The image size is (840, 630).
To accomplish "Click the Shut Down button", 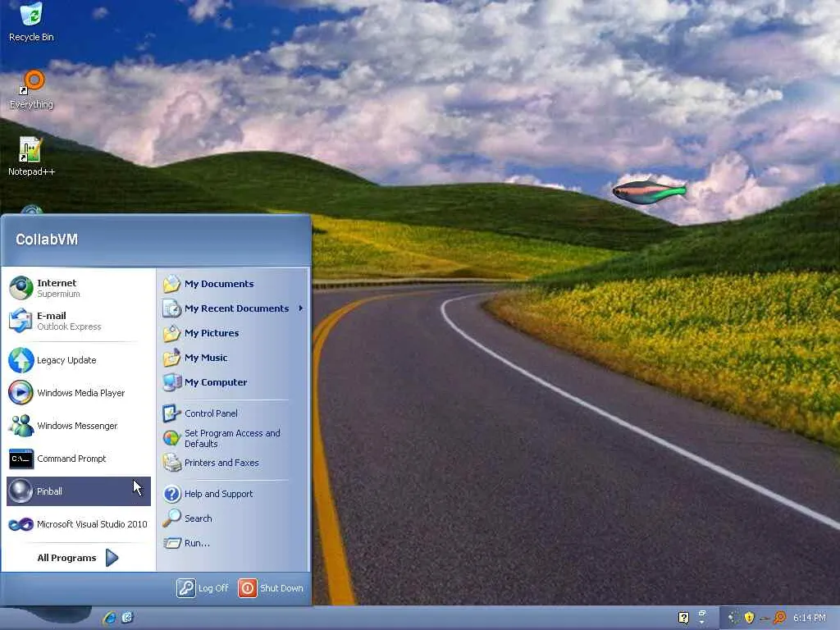I will point(271,588).
